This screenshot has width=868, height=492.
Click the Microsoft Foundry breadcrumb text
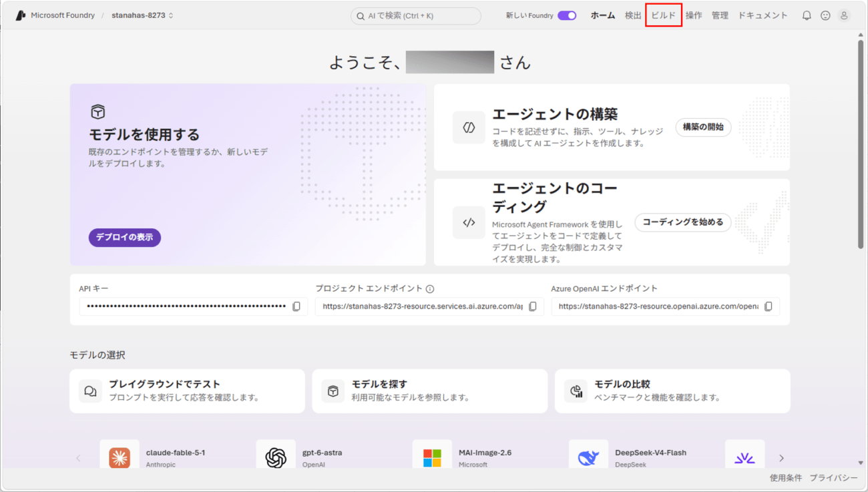(x=63, y=15)
